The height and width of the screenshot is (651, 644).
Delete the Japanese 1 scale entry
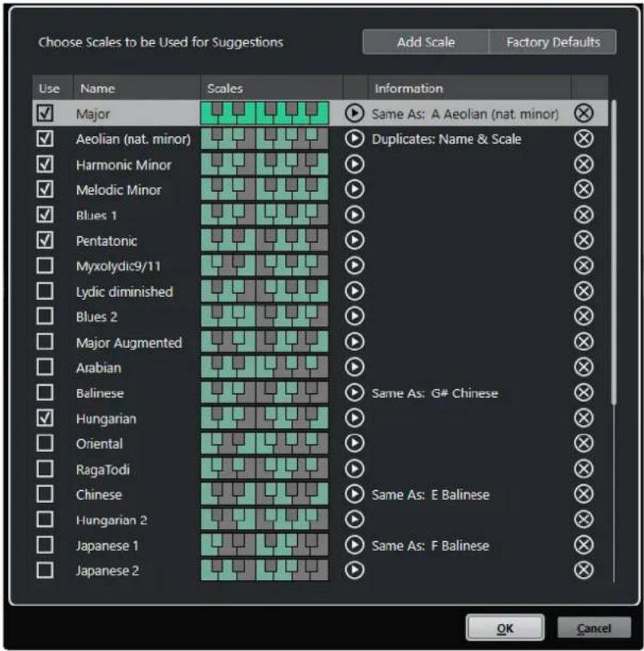click(584, 544)
